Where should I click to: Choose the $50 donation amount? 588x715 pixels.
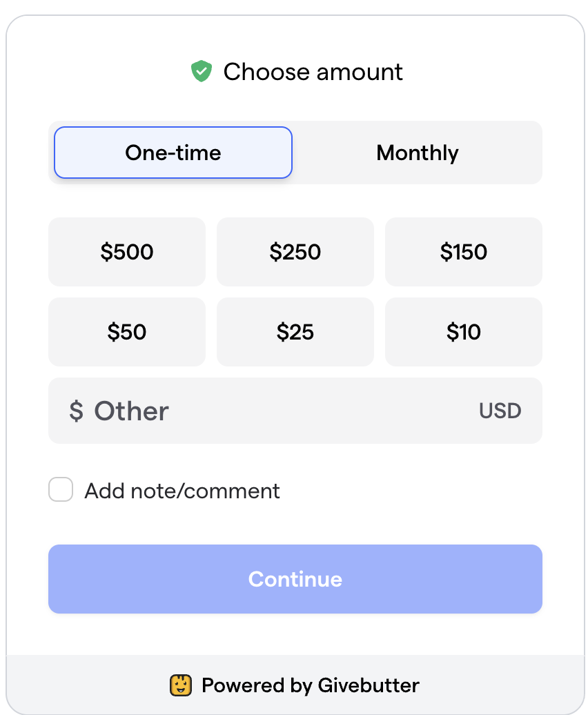[x=127, y=332]
